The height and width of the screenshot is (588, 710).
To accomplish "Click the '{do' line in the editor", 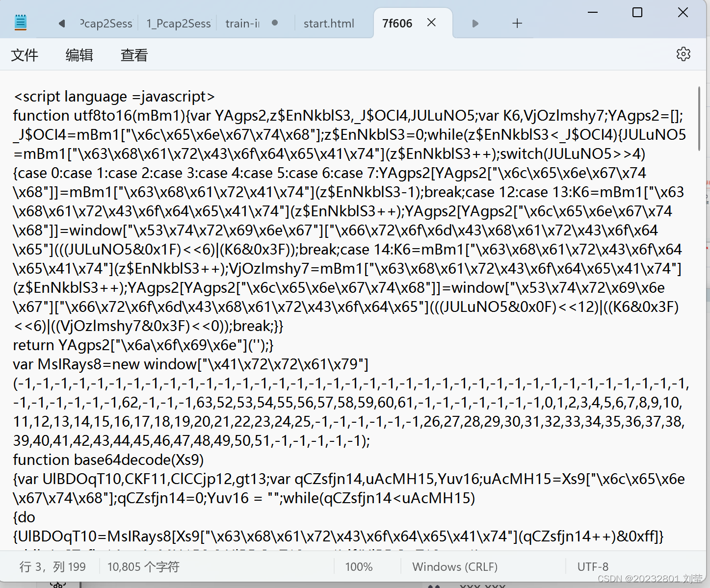I will click(x=24, y=517).
